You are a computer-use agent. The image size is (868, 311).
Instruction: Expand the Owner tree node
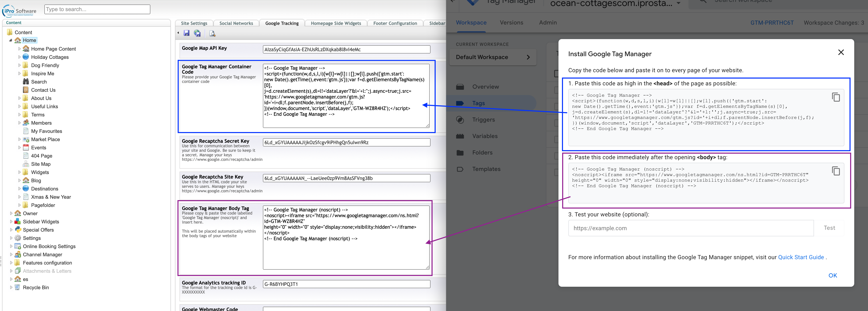11,214
